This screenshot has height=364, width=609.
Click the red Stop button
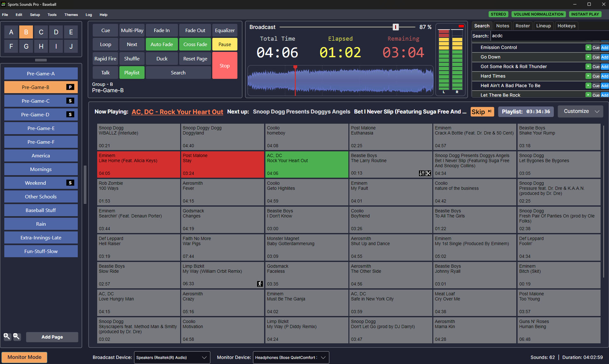[x=225, y=65]
